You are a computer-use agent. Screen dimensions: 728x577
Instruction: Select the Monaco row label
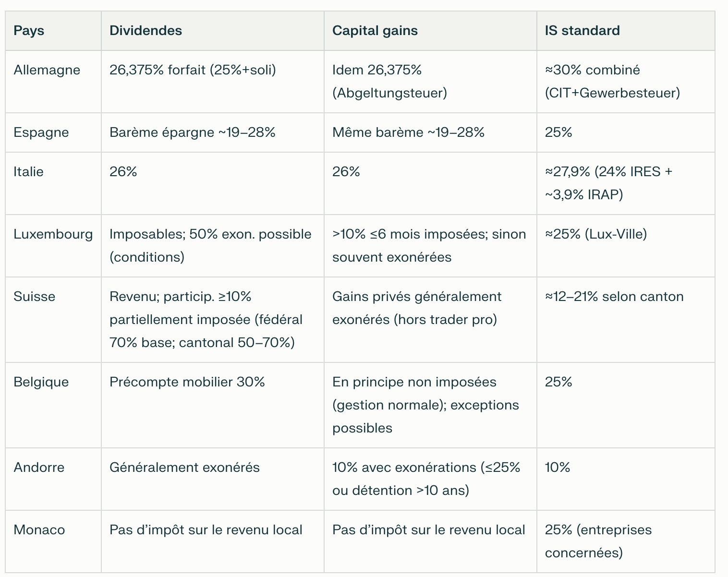[39, 530]
